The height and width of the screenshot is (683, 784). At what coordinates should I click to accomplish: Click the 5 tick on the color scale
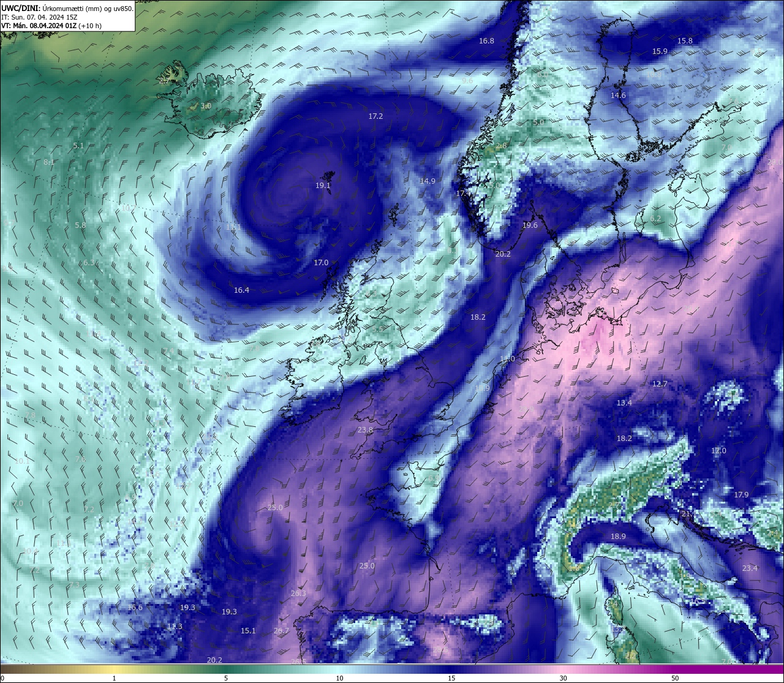coord(227,678)
